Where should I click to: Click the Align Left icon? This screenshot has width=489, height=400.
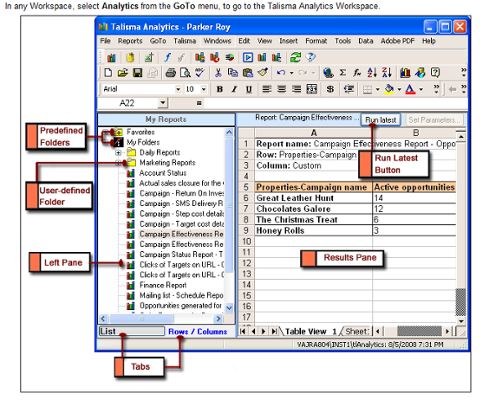267,89
